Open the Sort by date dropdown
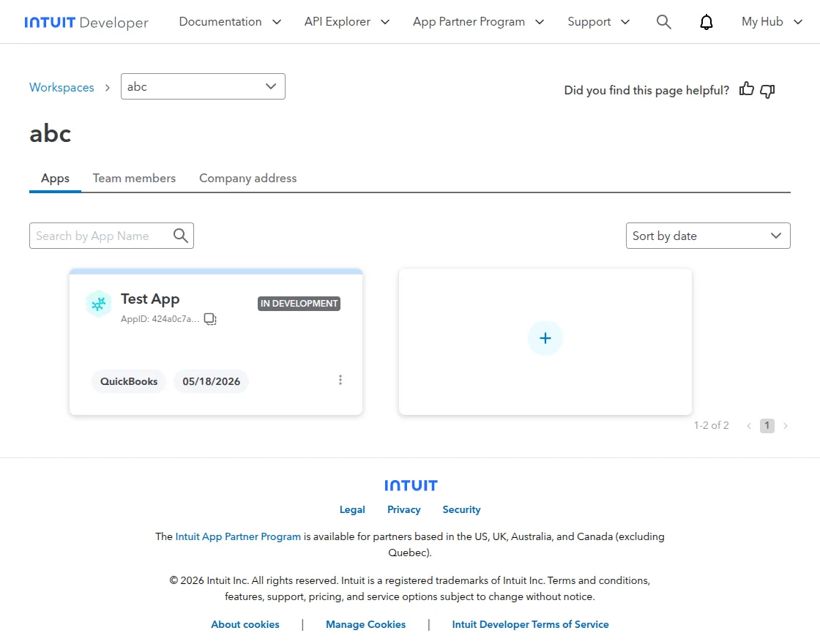Image resolution: width=820 pixels, height=644 pixels. click(708, 236)
